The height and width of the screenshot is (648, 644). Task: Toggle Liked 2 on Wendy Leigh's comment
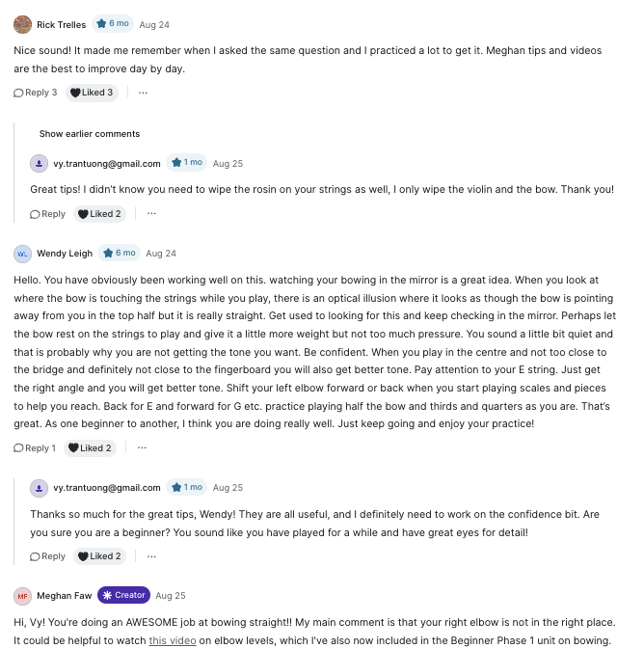coord(93,448)
